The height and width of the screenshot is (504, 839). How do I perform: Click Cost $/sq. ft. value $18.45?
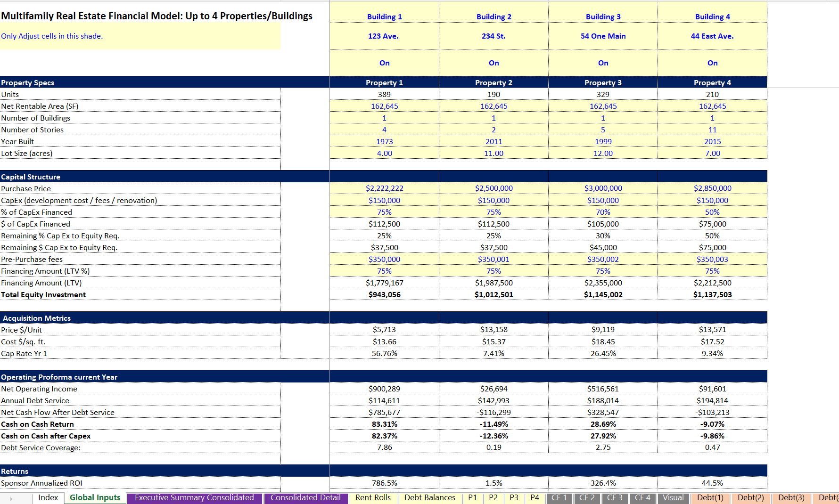[603, 341]
